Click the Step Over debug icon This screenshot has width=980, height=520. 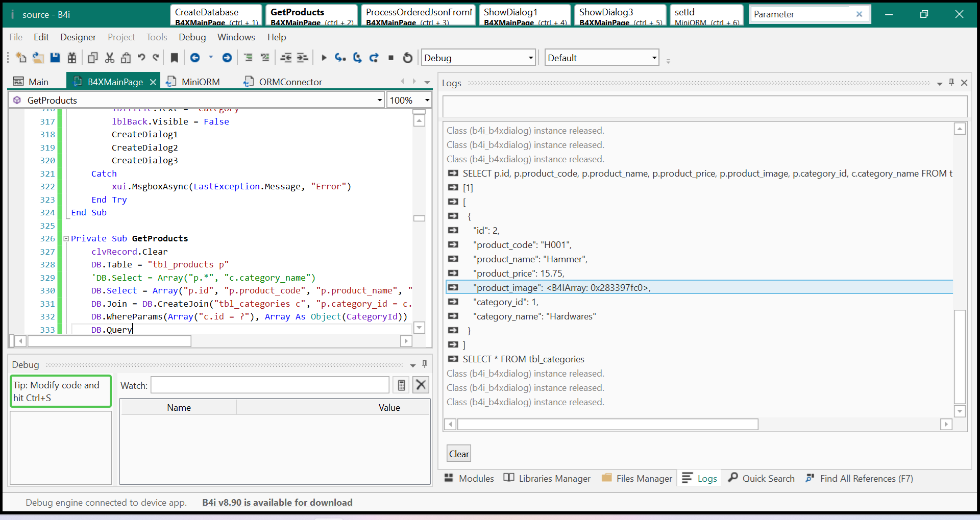(x=357, y=58)
